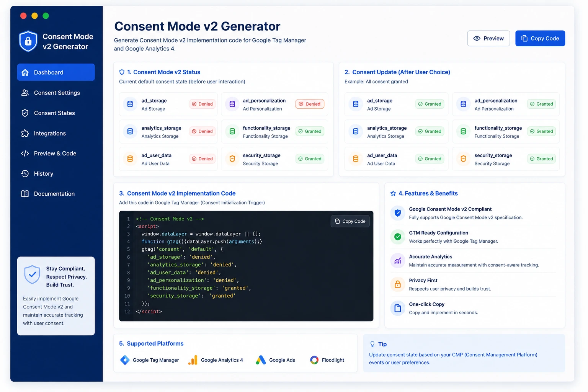
Task: Click orange ad_user_data icon in Status panel
Action: click(130, 159)
